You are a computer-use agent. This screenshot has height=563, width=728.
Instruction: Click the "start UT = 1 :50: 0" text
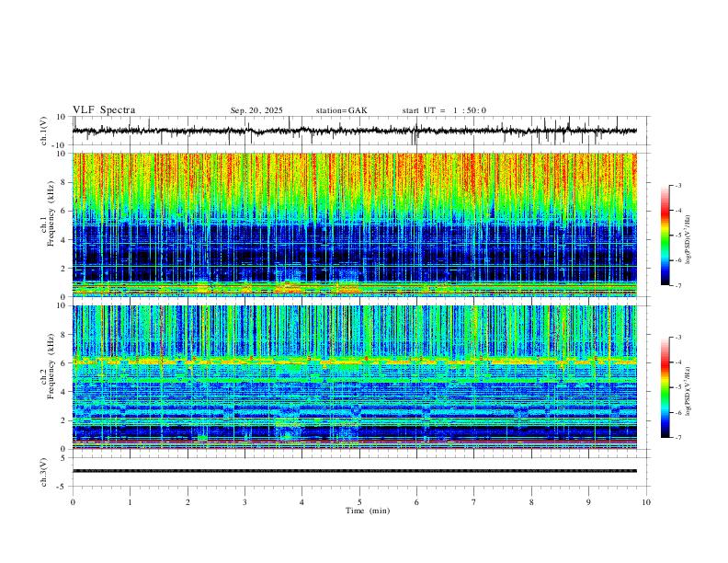click(444, 110)
